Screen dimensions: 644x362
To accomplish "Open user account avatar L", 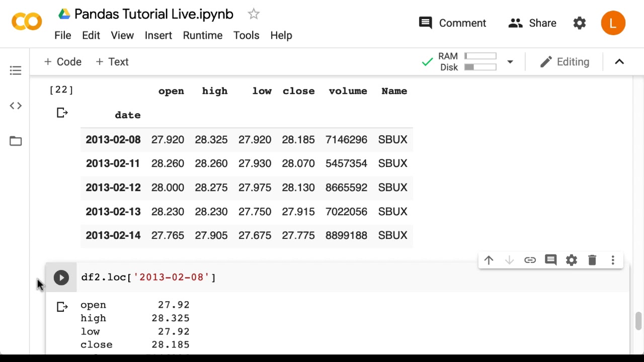I will point(613,23).
